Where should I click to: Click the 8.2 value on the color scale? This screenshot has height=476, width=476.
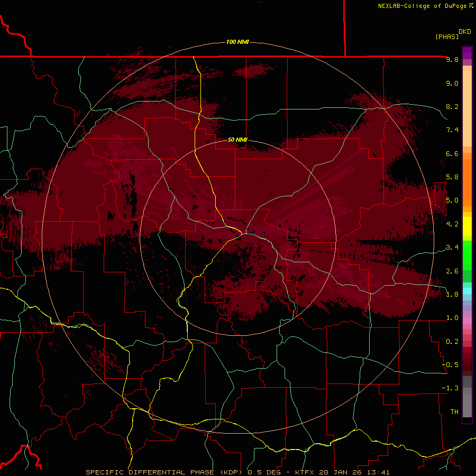click(x=452, y=106)
